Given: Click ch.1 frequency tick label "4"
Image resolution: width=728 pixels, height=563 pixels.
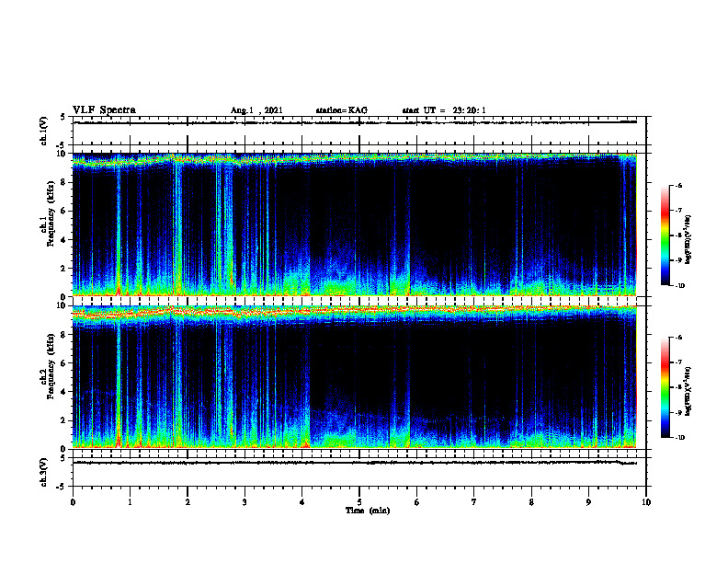Looking at the screenshot, I should 64,240.
